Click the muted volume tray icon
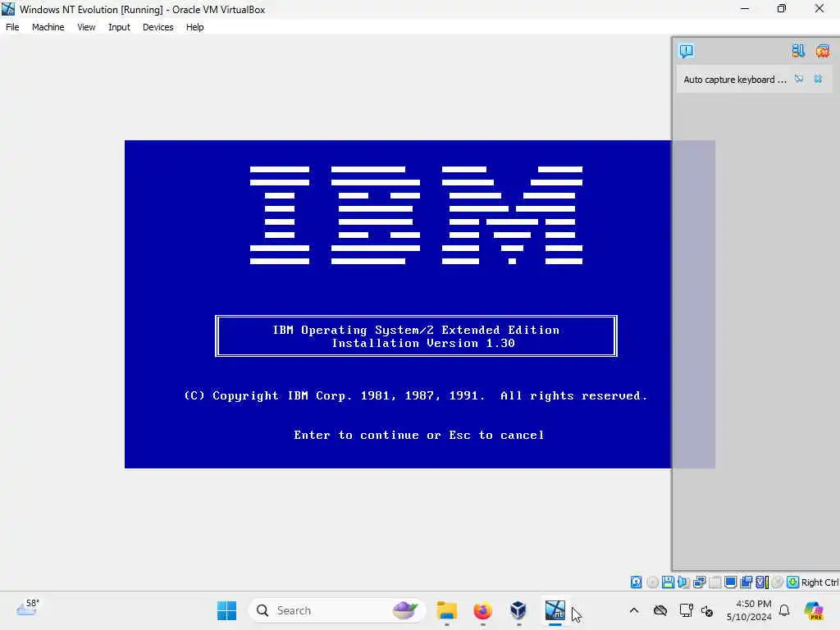The image size is (840, 630). [x=707, y=610]
